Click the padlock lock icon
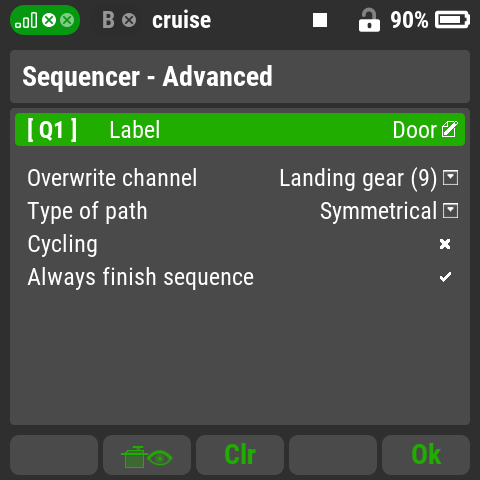 click(x=369, y=20)
